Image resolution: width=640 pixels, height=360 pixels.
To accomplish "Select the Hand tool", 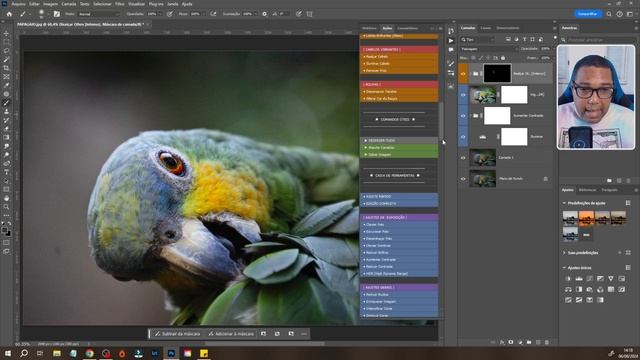I will coord(6,198).
